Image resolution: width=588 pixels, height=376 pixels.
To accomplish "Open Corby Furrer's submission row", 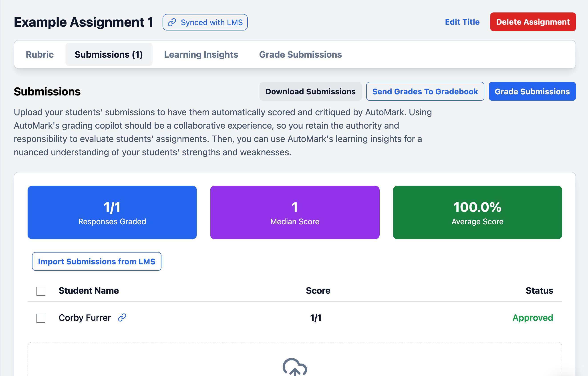I will pyautogui.click(x=84, y=317).
